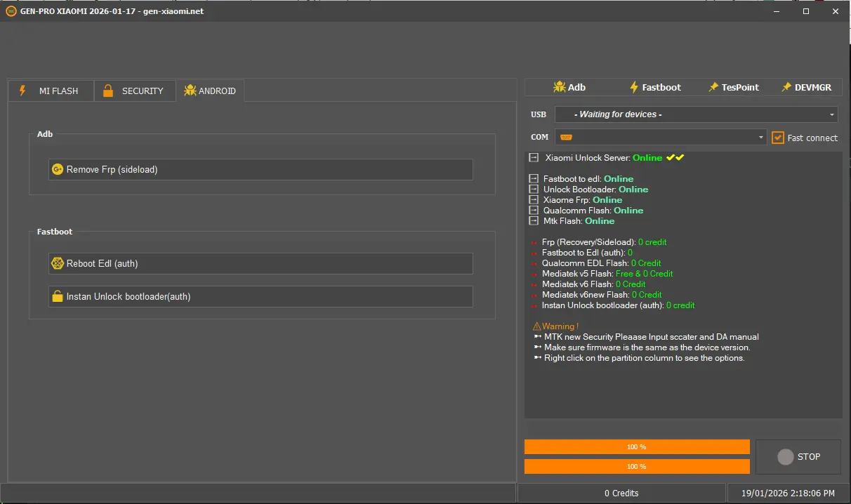Open the Fastboot lightning toolbar button
Image resolution: width=851 pixels, height=504 pixels.
pyautogui.click(x=655, y=87)
